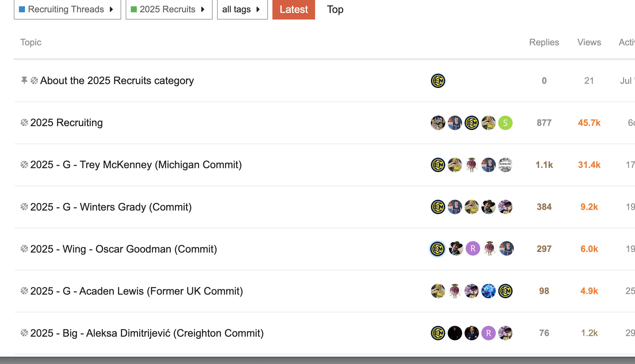Click the 877 replies count for 2025 Recruiting
The height and width of the screenshot is (364, 635).
544,123
